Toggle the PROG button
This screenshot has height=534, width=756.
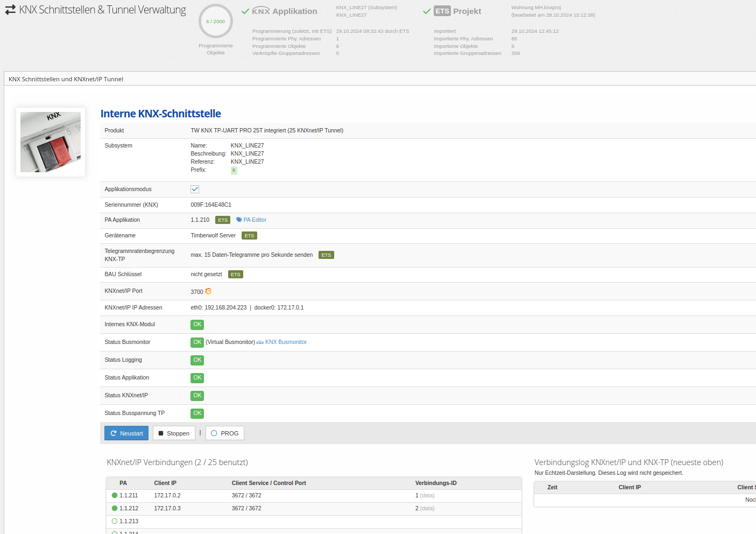tap(225, 433)
